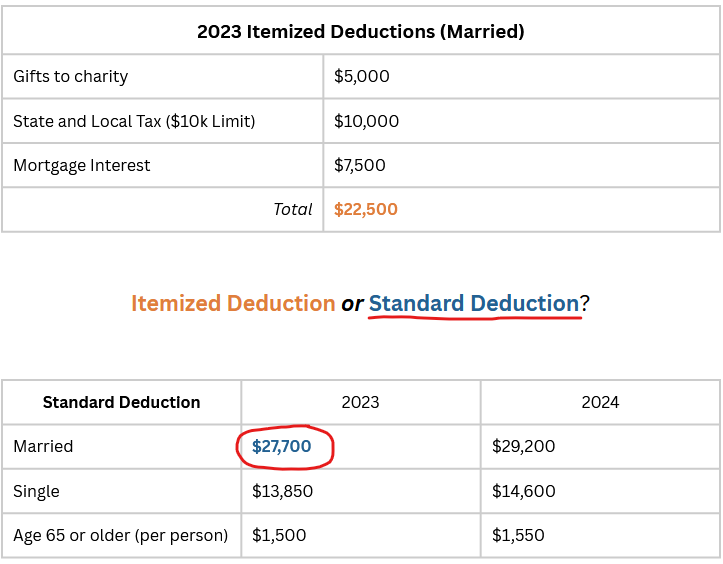The image size is (723, 564).
Task: Click the circled $27,700 married deduction
Action: pyautogui.click(x=282, y=446)
